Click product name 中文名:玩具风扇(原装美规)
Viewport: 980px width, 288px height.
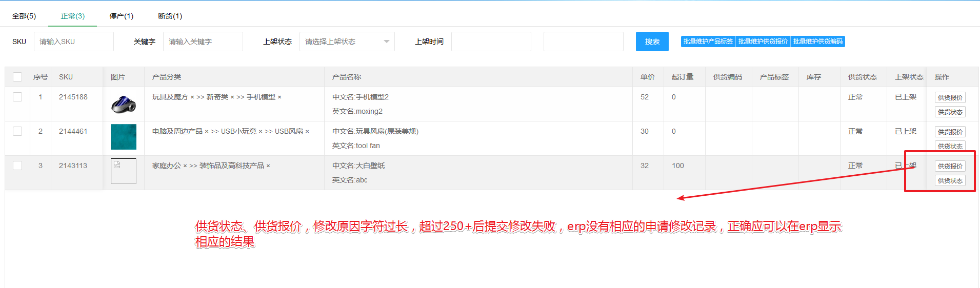pos(375,131)
